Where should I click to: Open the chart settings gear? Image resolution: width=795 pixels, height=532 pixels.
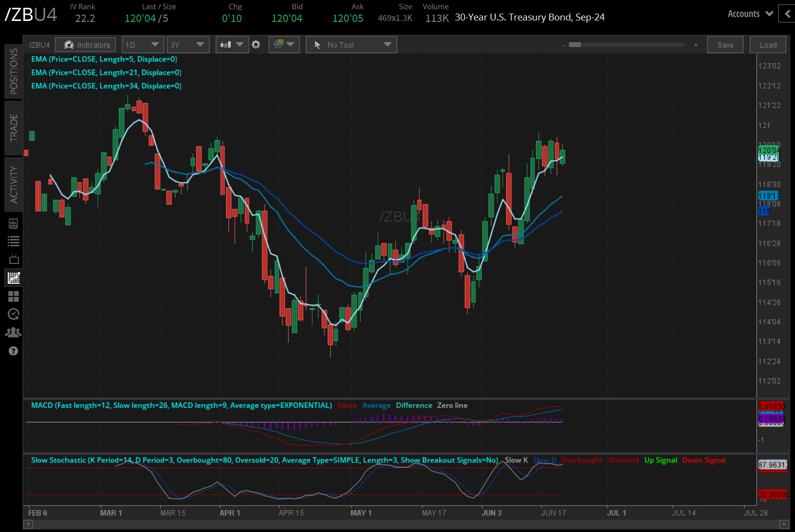pyautogui.click(x=256, y=44)
